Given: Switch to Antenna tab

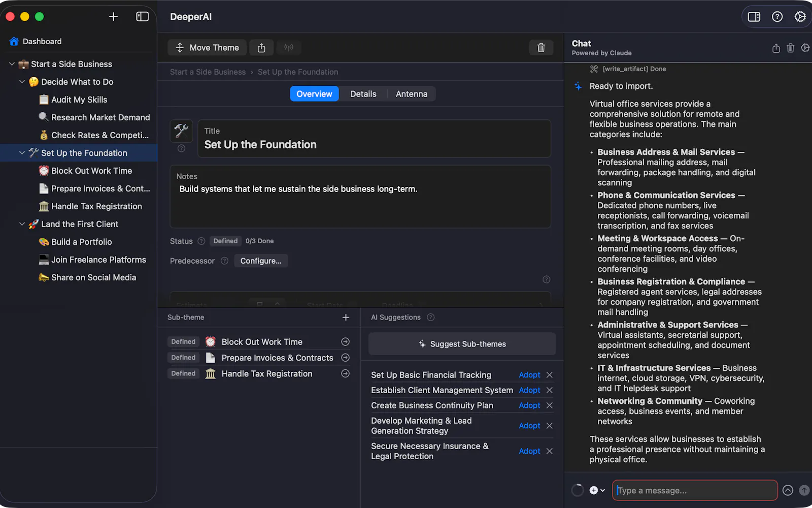Looking at the screenshot, I should coord(412,94).
